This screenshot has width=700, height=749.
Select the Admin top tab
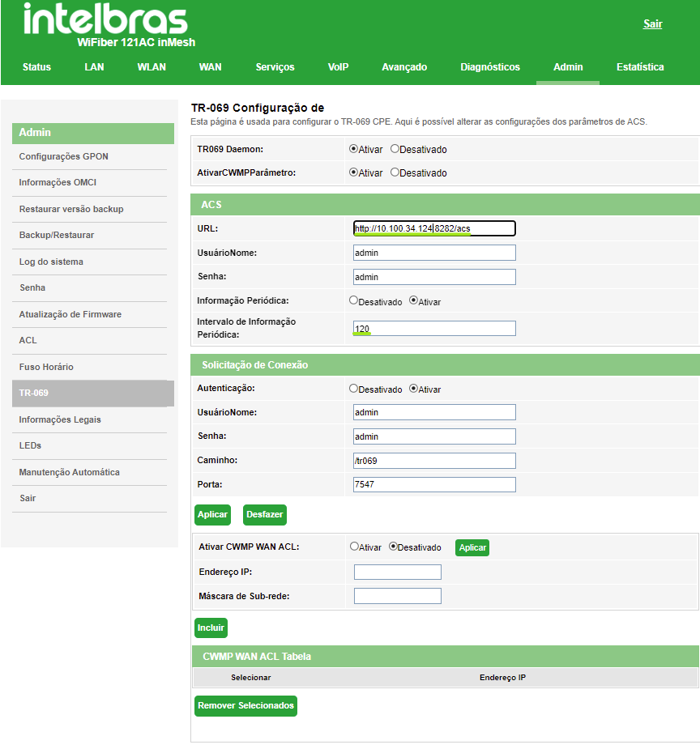pos(568,67)
